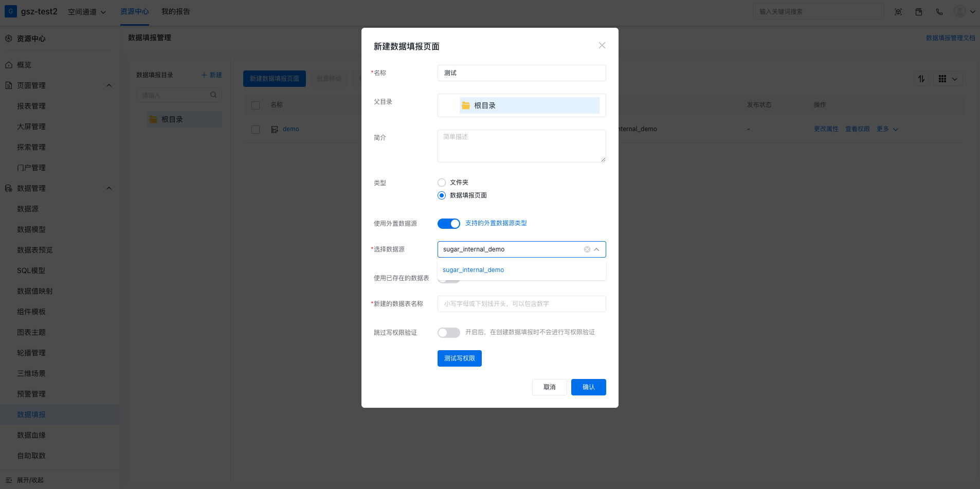
Task: Switch to the 资源中心 tab
Action: [135, 11]
